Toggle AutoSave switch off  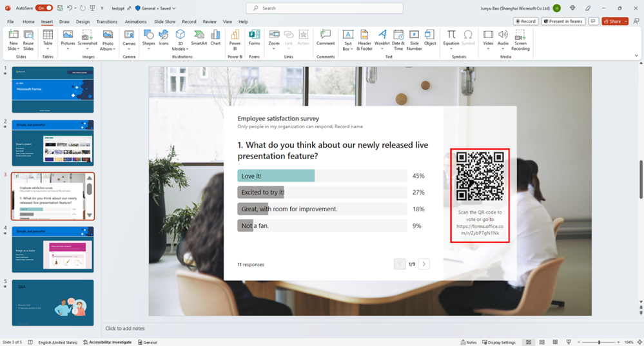point(44,8)
